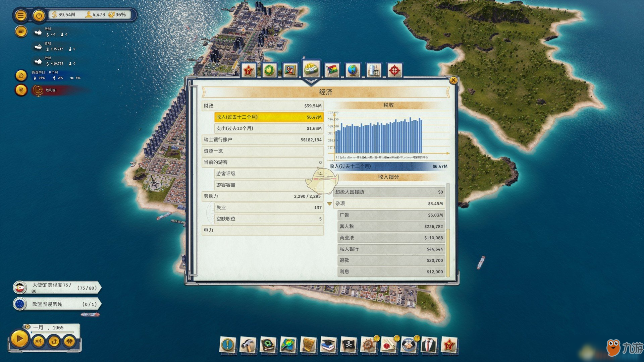This screenshot has width=644, height=362.
Task: Open the suit and tie button
Action: (x=429, y=345)
